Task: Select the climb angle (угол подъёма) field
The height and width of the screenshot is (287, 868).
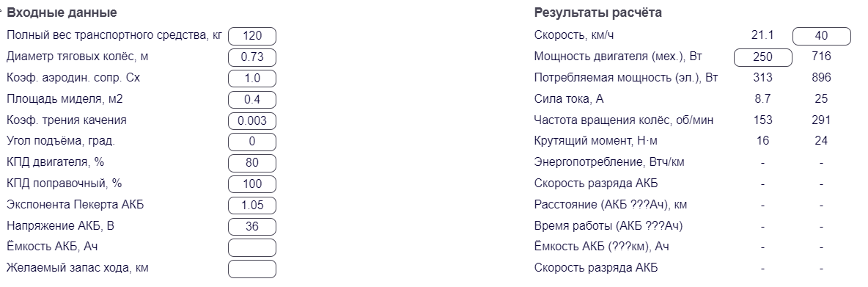Action: point(252,141)
